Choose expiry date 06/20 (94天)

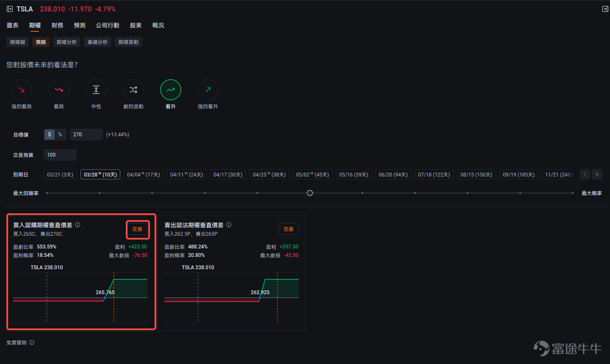point(393,174)
